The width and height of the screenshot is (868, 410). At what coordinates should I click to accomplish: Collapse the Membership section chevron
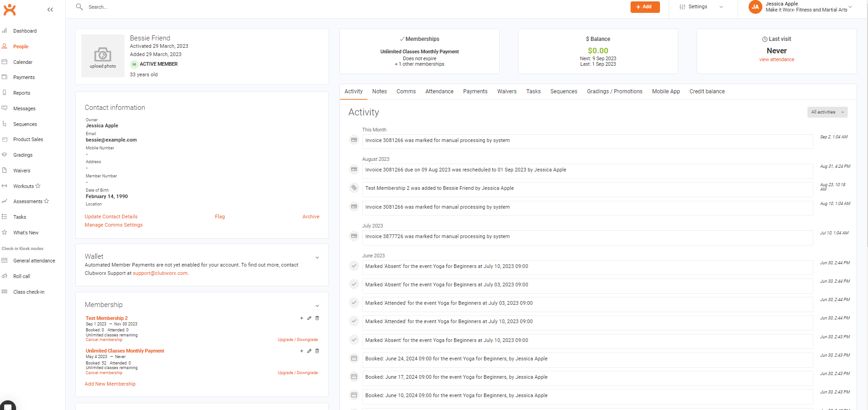317,306
